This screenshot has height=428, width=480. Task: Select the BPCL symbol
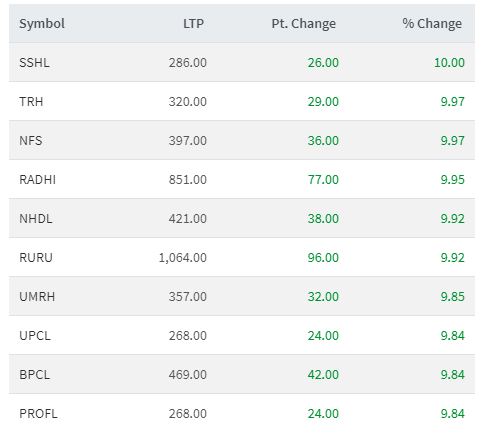pos(35,375)
